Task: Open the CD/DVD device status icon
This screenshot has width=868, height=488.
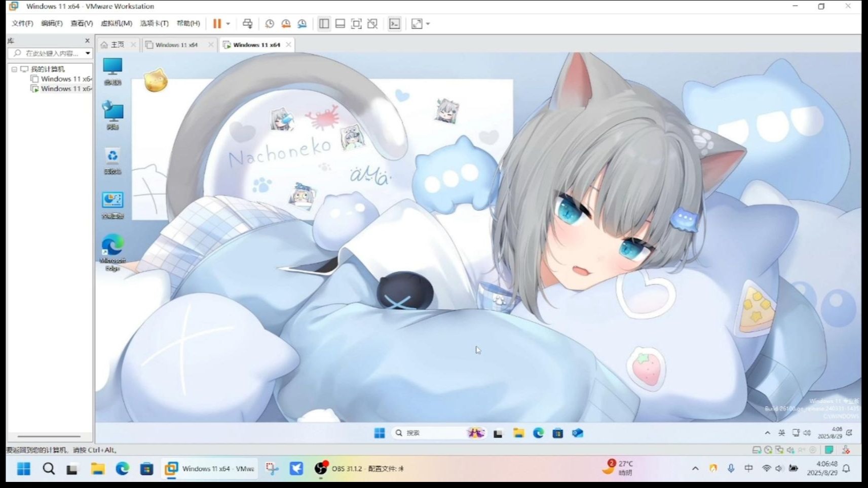Action: pos(768,450)
